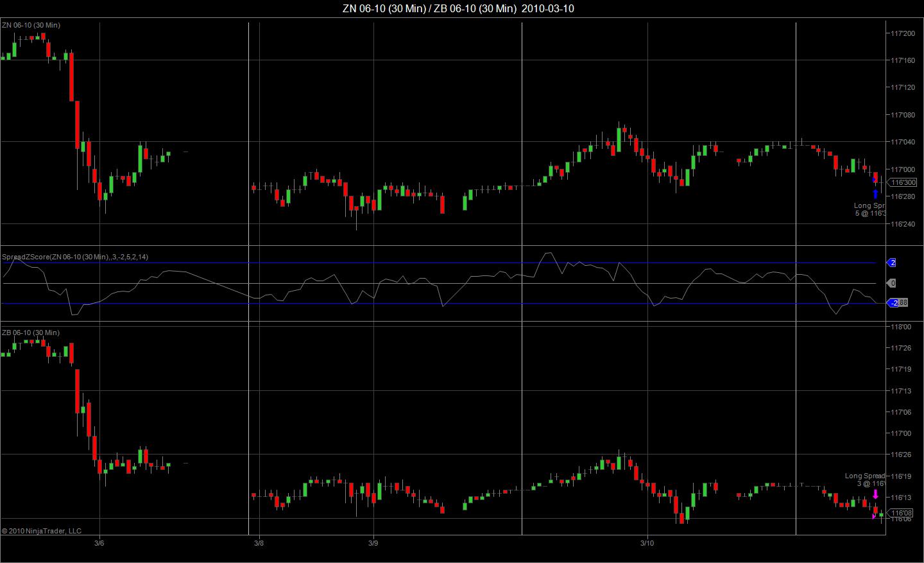Click the "Long Spread" trade label on ZB chart
Screen dimensions: 924x563
pos(865,476)
